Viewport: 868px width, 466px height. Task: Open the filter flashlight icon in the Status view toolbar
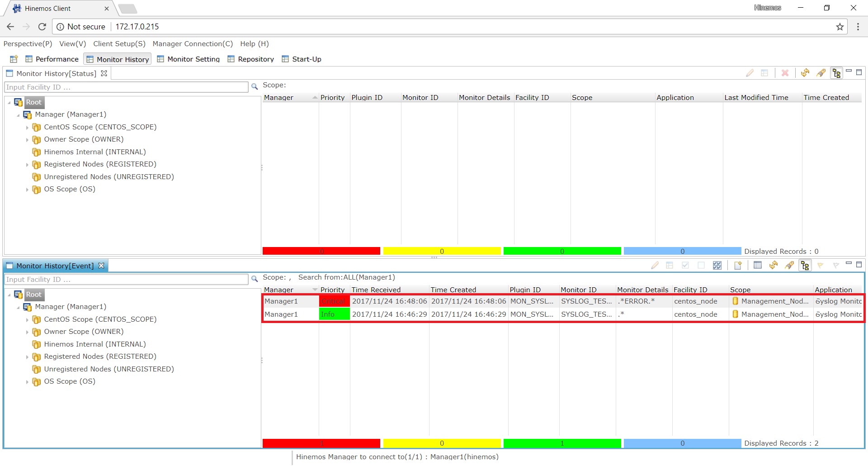pyautogui.click(x=821, y=73)
